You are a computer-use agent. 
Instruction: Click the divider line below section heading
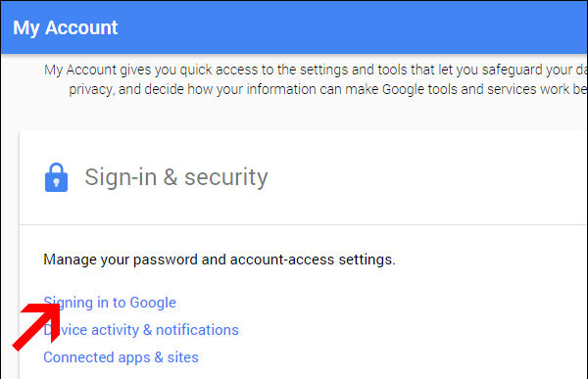point(303,225)
